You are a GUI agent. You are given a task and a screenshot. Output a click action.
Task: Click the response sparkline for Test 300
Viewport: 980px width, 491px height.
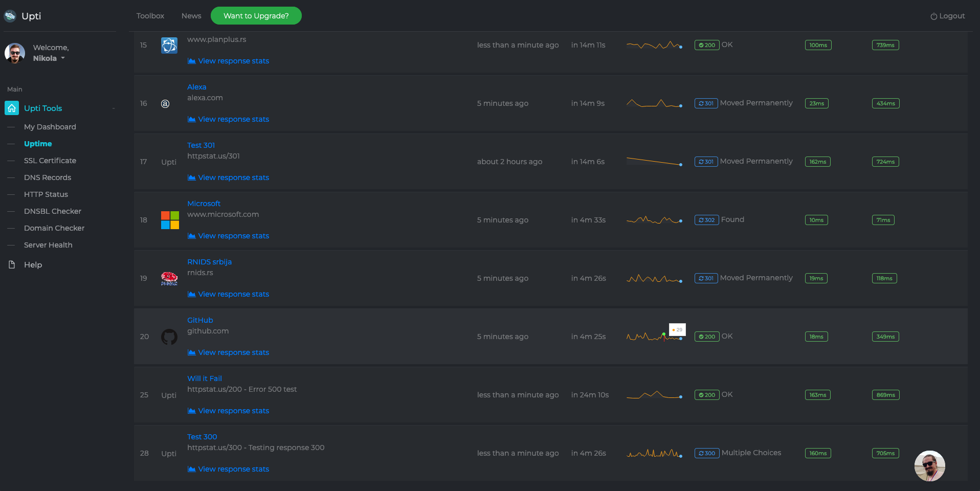pos(654,453)
